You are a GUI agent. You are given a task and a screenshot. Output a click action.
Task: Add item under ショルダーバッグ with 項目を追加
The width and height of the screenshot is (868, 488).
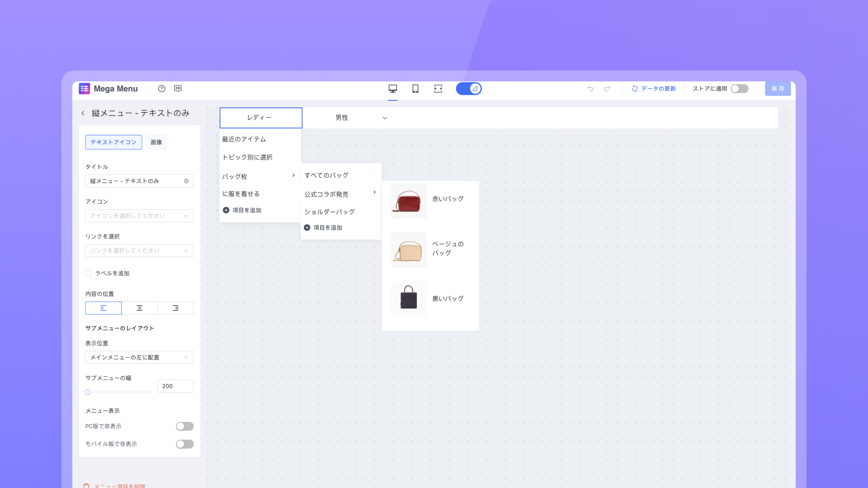[323, 228]
